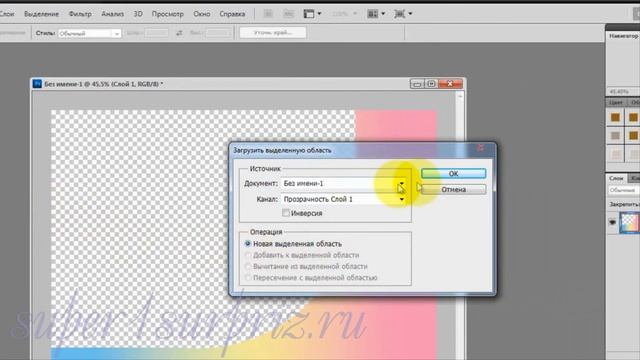Image resolution: width=640 pixels, height=360 pixels.
Task: Swap width and height with the arrows icon
Action: [x=179, y=33]
